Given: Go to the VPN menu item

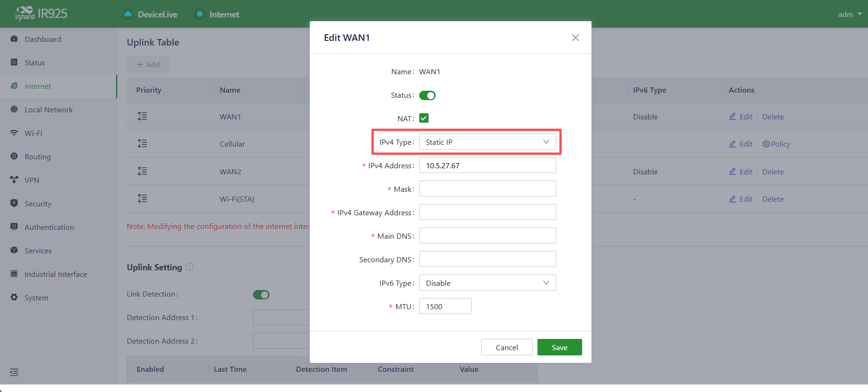Looking at the screenshot, I should point(58,180).
